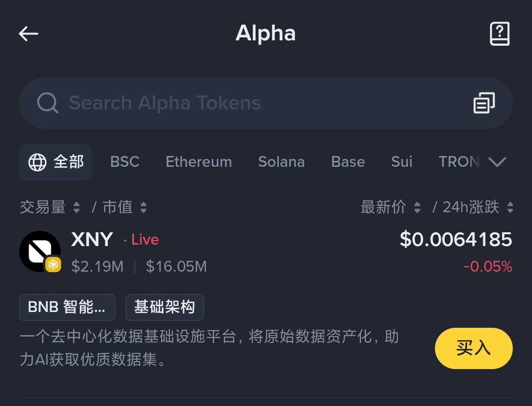Tap the BNB chain badge on XNY logo

pos(53,265)
